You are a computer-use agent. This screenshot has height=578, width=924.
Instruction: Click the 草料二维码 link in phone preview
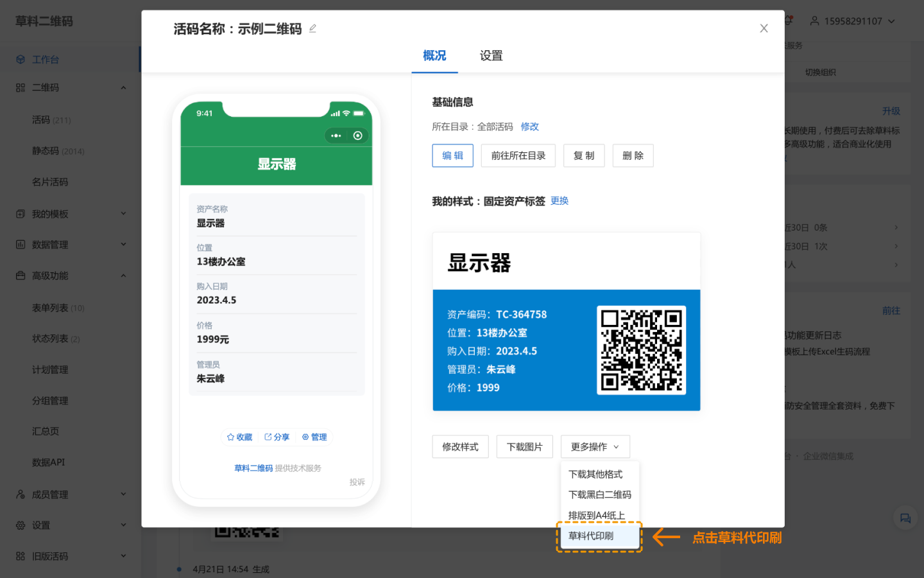point(253,468)
